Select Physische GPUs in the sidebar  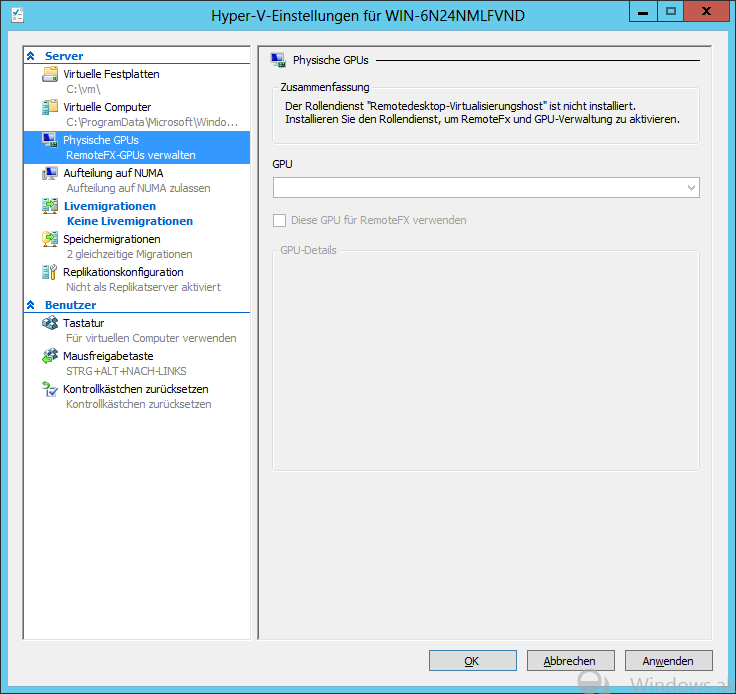point(101,141)
